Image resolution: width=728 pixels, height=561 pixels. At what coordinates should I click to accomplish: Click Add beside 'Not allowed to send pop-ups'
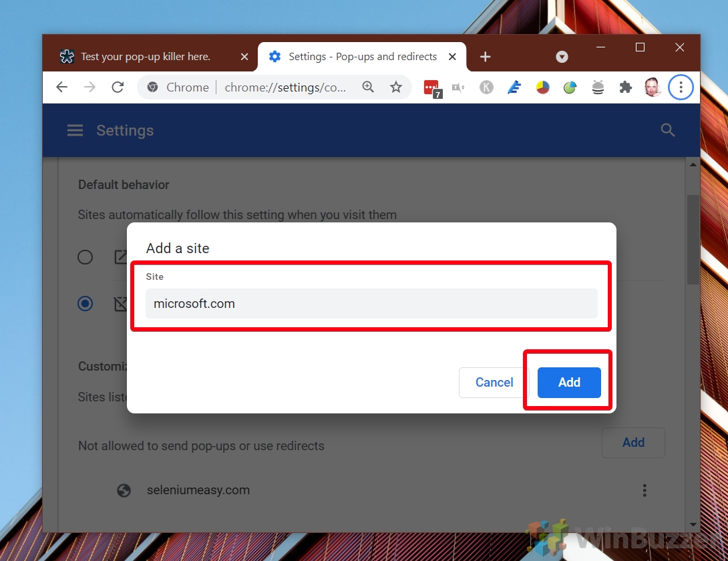[x=633, y=443]
